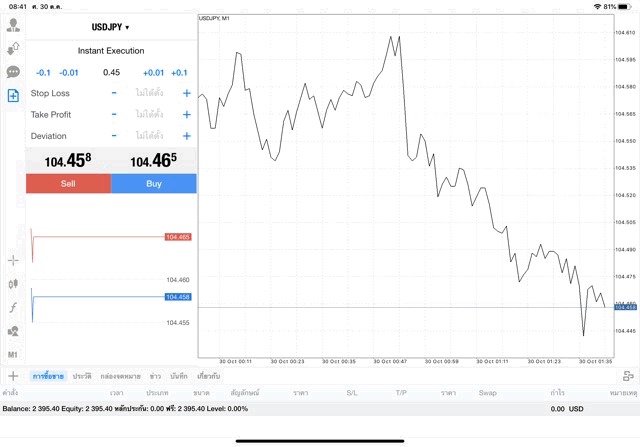Switch to the ประวัติ tab
Image resolution: width=640 pixels, height=447 pixels.
(82, 376)
